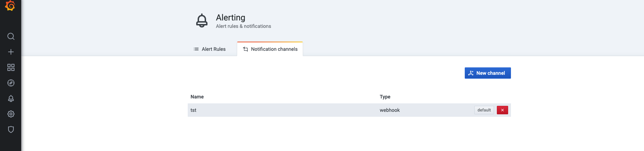This screenshot has width=644, height=151.
Task: Click the Grafana logo home icon
Action: pyautogui.click(x=10, y=6)
